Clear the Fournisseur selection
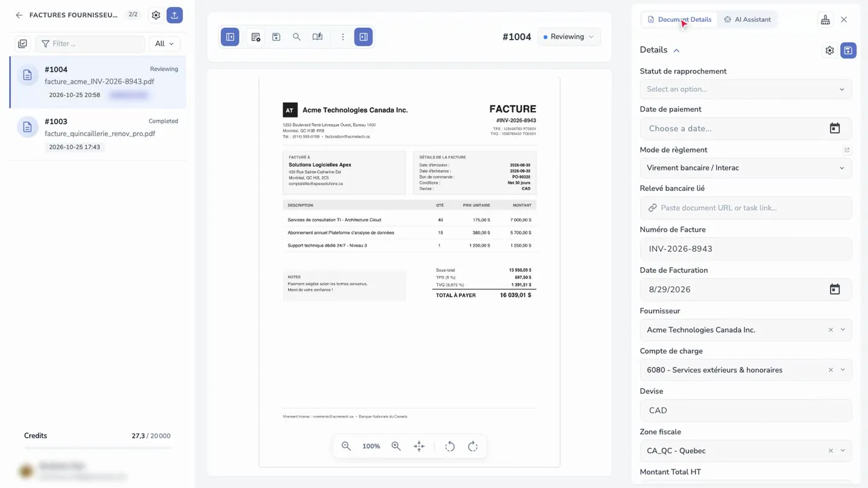This screenshot has width=868, height=488. [x=831, y=330]
